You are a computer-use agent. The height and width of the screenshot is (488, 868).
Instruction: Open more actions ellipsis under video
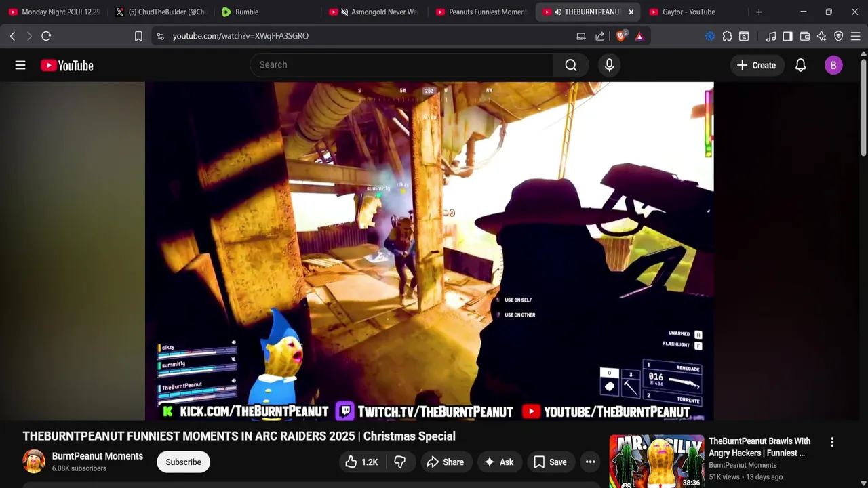pos(591,462)
